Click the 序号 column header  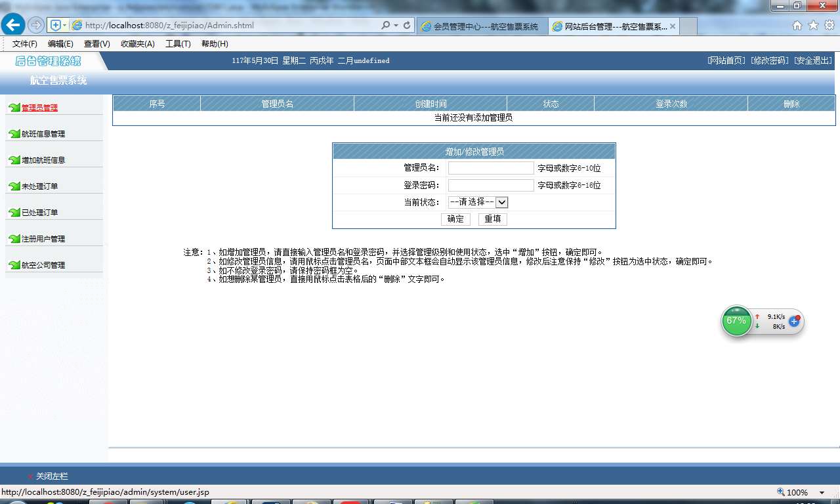(157, 104)
